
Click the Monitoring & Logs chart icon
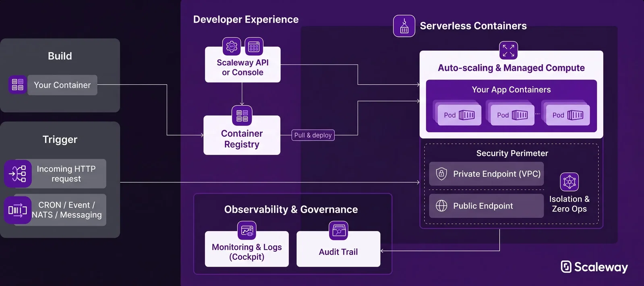click(247, 231)
